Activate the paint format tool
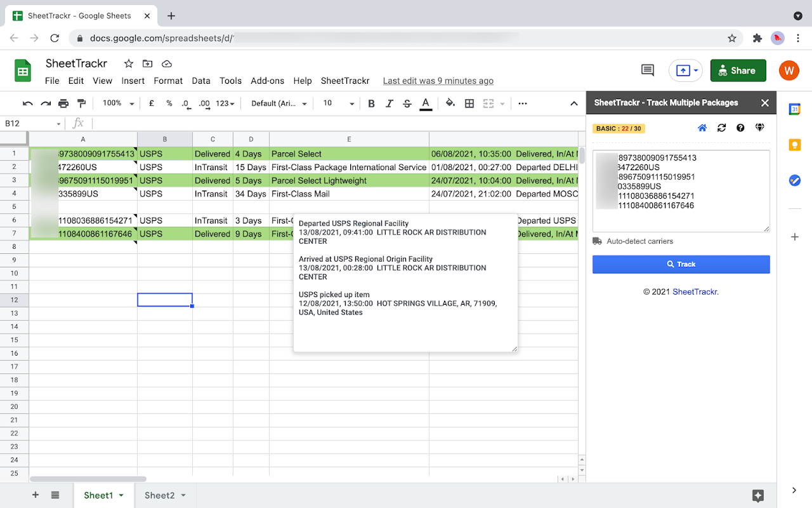The image size is (812, 508). (81, 104)
